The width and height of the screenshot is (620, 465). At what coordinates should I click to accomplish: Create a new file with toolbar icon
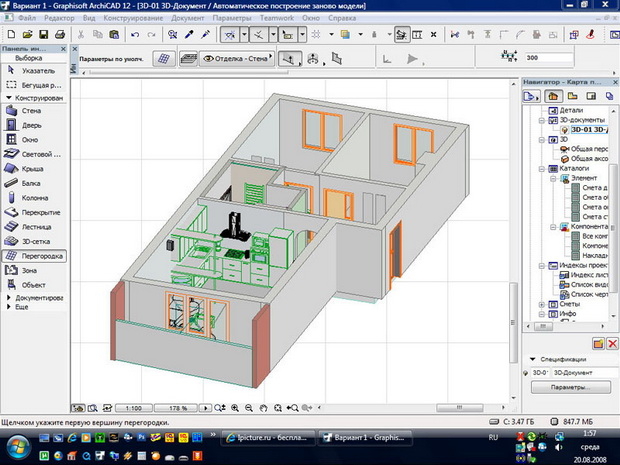[11, 35]
